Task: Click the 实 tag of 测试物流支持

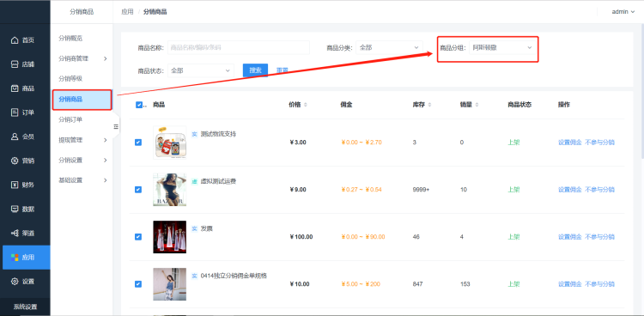Action: coord(195,134)
